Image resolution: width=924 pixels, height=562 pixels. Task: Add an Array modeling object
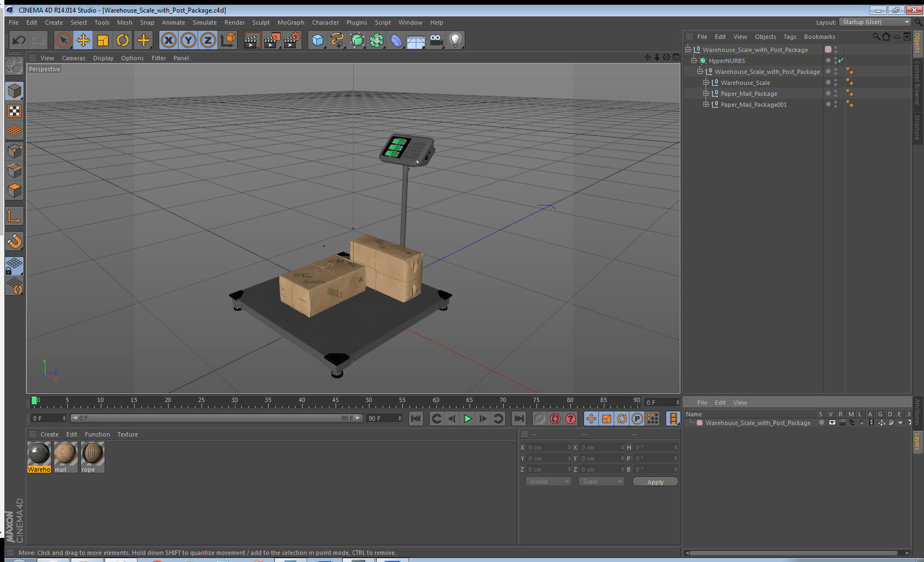[377, 40]
